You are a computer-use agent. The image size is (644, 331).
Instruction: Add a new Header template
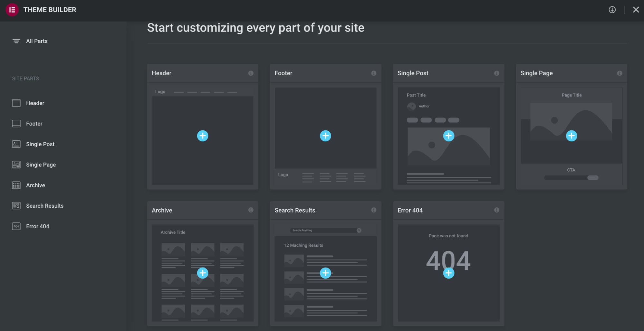(202, 136)
